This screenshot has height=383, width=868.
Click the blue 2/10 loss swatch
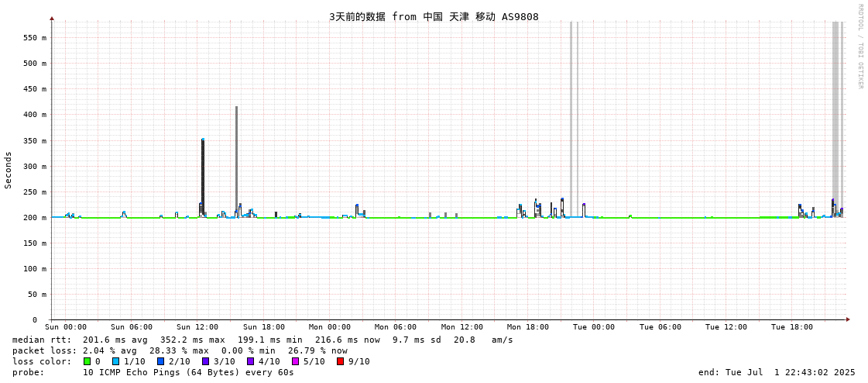coord(160,361)
